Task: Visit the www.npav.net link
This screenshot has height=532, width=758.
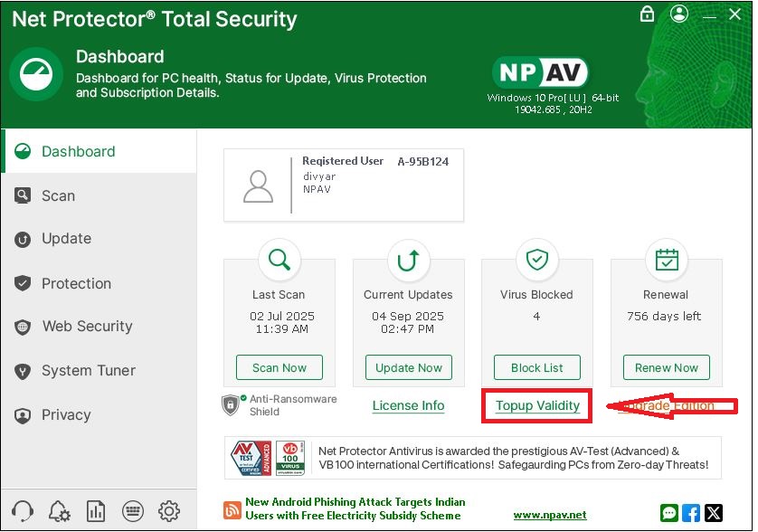Action: [x=550, y=515]
